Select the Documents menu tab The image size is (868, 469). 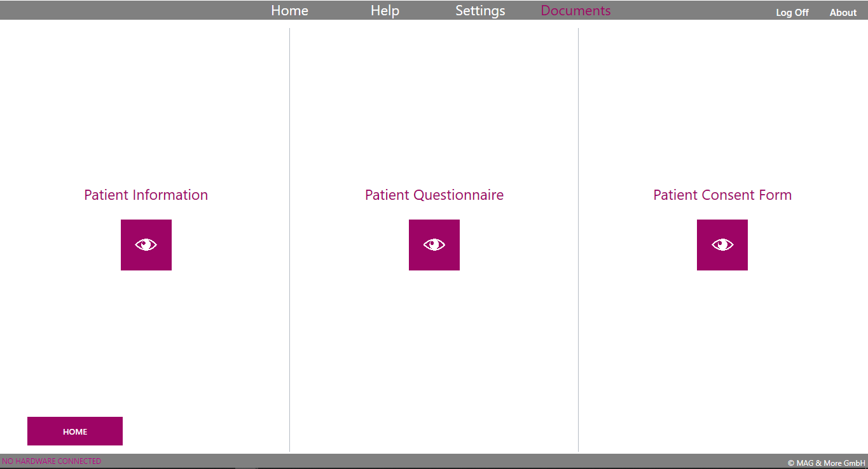[575, 11]
